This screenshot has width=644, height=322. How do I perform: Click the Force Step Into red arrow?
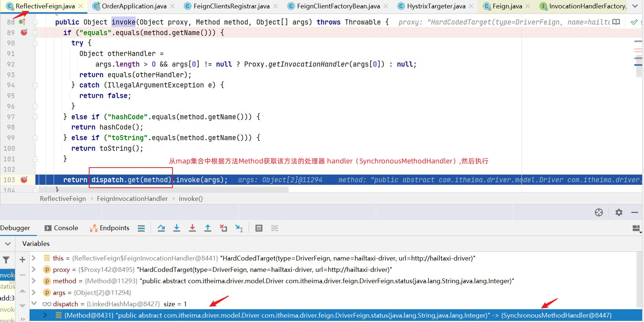(192, 228)
